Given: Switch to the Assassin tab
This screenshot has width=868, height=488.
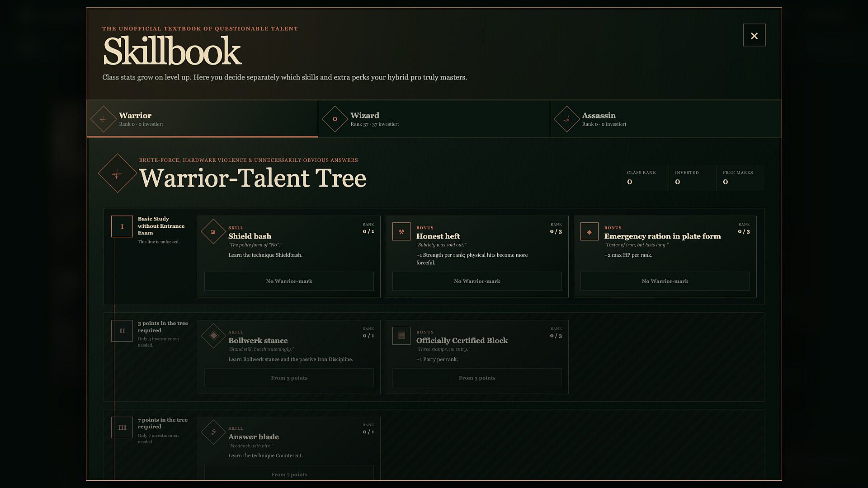Looking at the screenshot, I should [x=665, y=119].
